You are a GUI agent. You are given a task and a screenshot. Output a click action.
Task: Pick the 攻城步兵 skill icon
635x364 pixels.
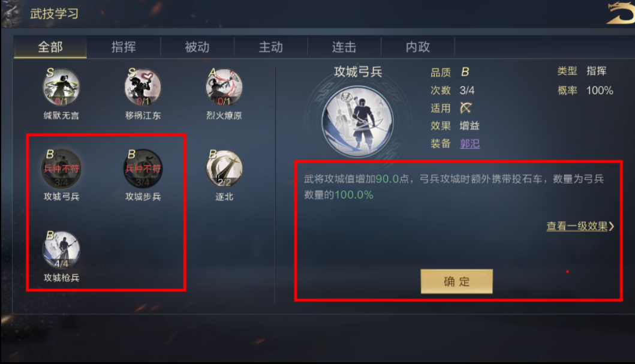point(143,169)
